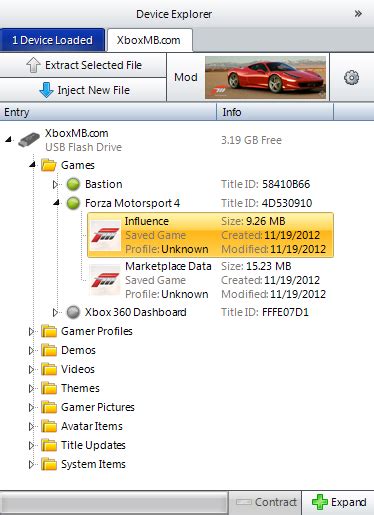Click the Avatar Items folder icon

point(49,426)
